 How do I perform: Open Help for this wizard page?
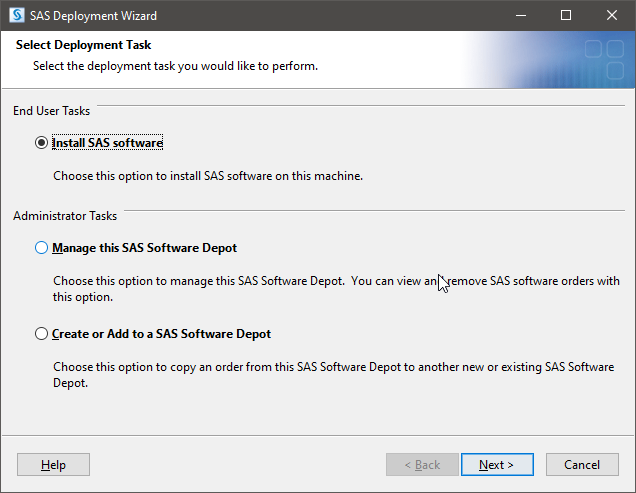coord(53,464)
